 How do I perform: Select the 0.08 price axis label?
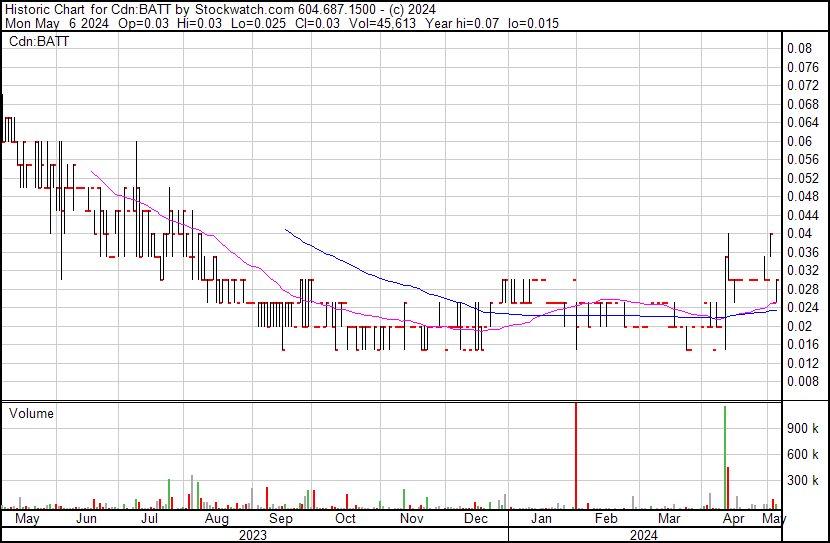799,48
